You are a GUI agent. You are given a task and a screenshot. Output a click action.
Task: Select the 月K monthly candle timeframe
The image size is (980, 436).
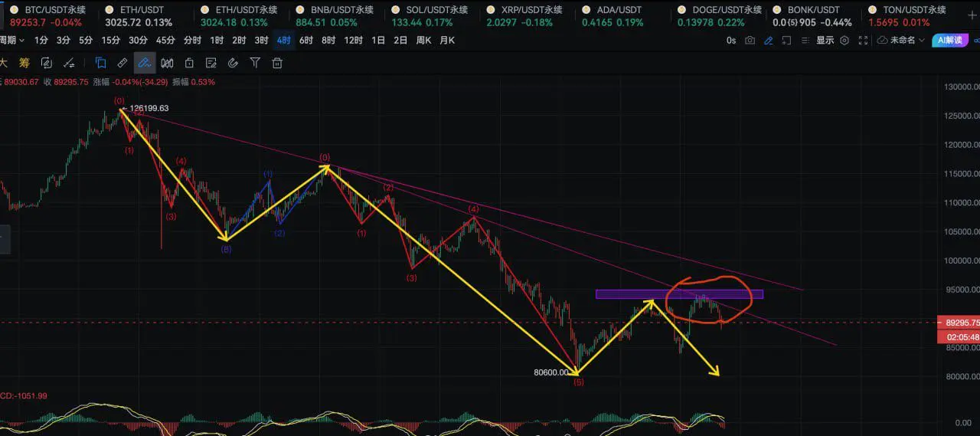coord(447,40)
